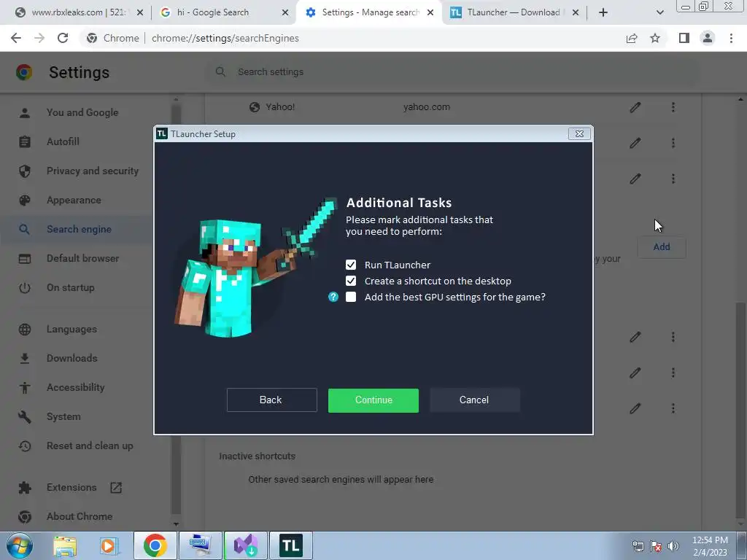Open volume speaker tray icon

pos(673,546)
